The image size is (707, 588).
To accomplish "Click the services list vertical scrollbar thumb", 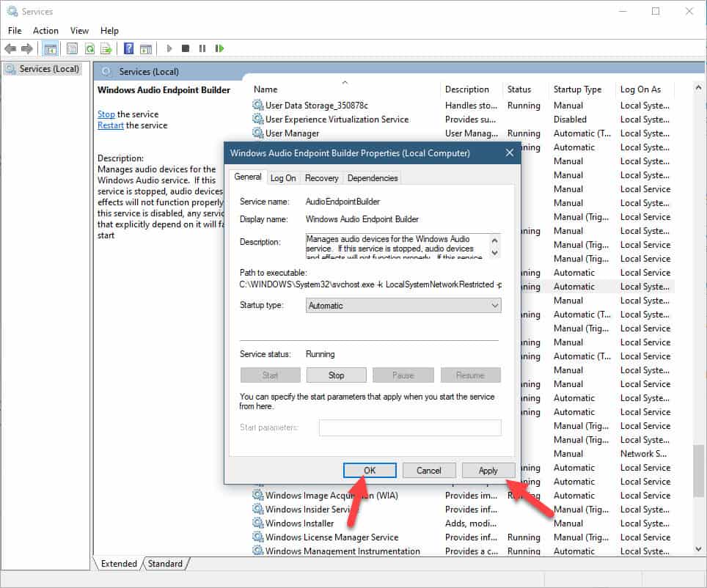I will [698, 471].
